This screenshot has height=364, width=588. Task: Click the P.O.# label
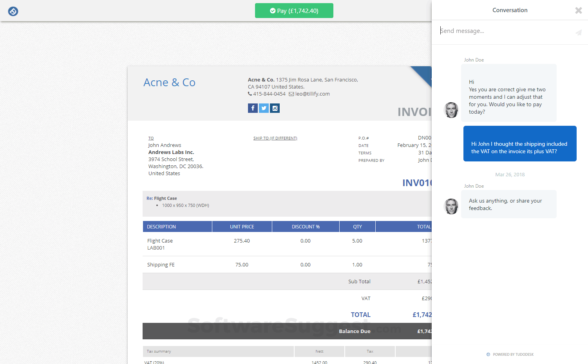point(364,138)
